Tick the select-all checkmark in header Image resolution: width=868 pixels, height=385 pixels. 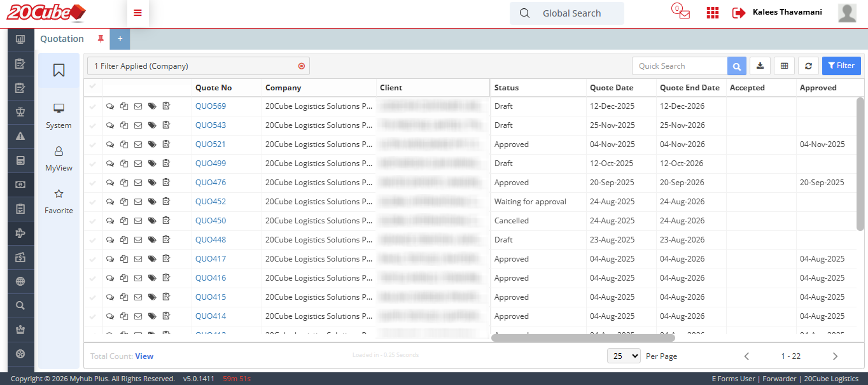[x=93, y=87]
